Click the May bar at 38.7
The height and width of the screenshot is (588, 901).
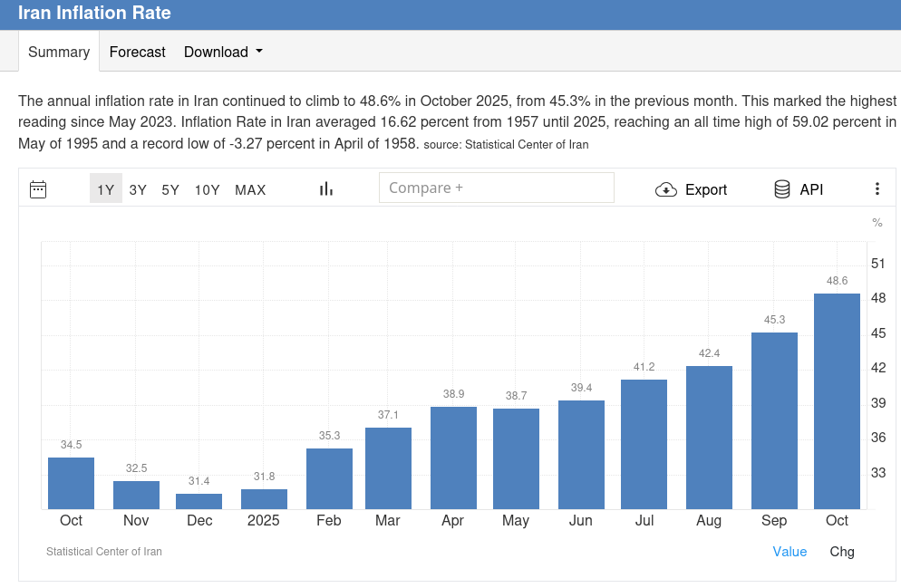click(516, 458)
